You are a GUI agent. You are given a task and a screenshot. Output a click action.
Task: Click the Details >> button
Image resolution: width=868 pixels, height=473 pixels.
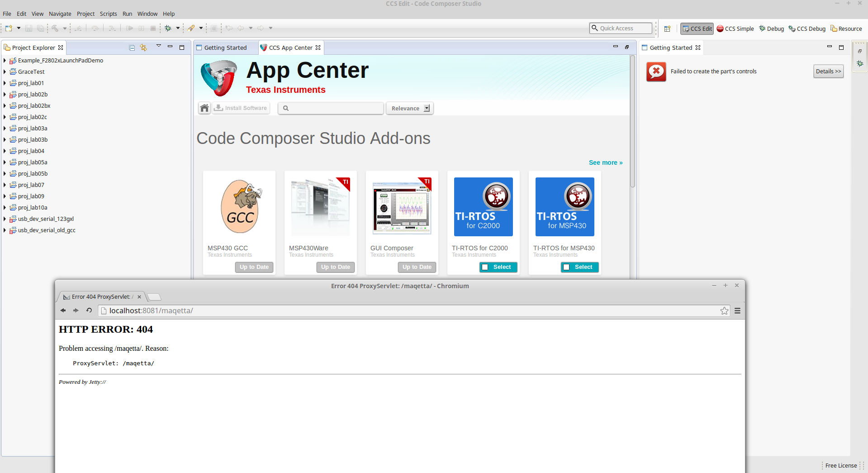click(829, 72)
